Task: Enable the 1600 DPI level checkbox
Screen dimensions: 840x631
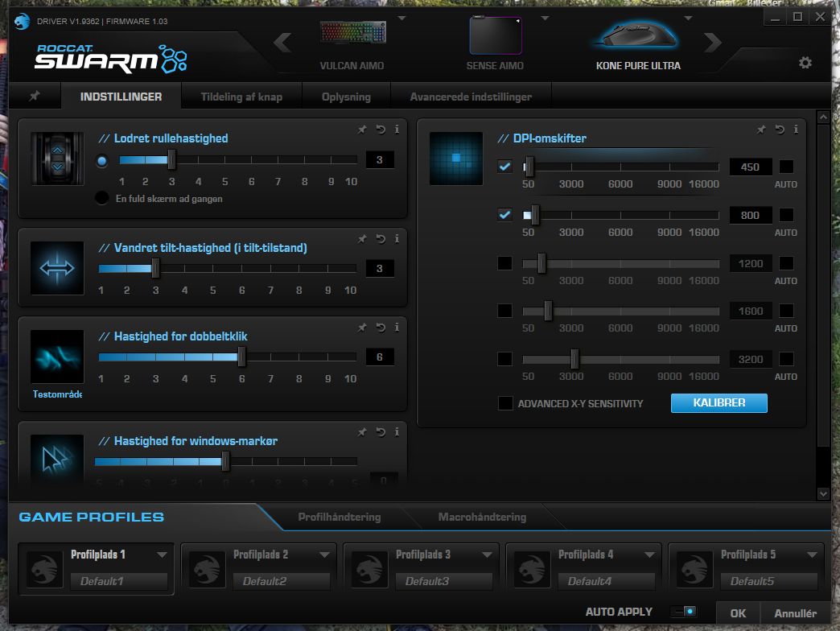Action: (504, 311)
